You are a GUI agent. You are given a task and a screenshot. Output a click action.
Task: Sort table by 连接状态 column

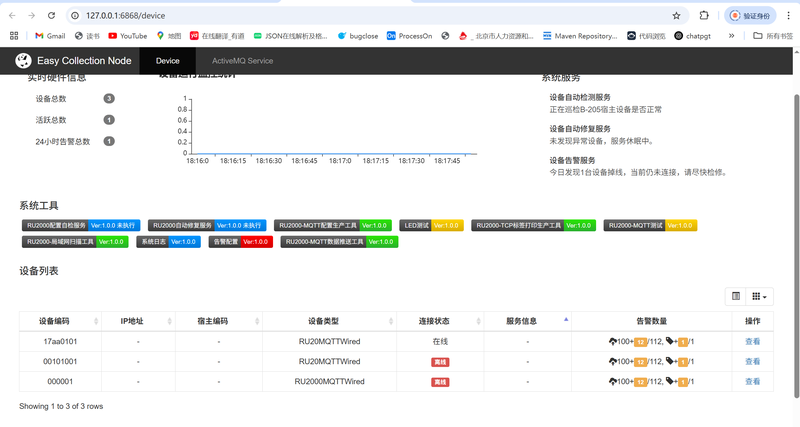pos(440,321)
